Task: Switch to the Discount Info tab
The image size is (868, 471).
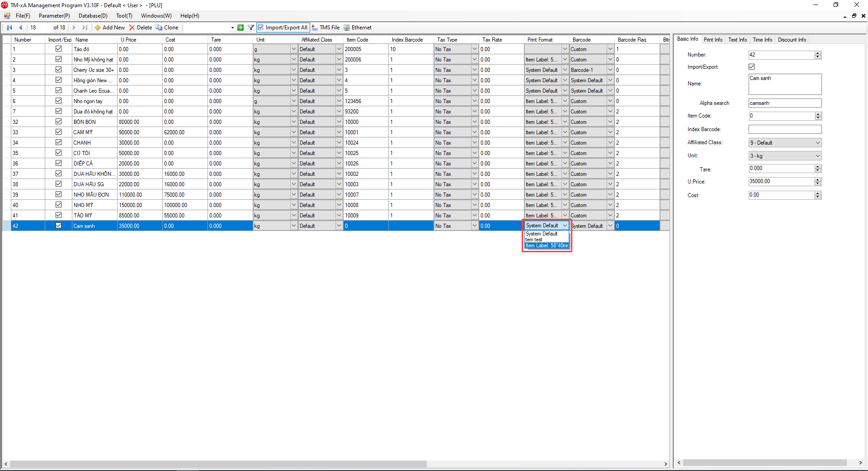Action: click(x=792, y=40)
